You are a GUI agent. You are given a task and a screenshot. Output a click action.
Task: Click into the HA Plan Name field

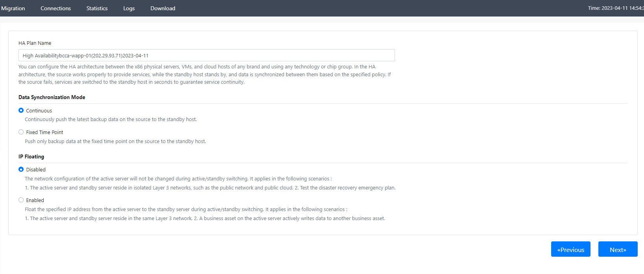click(207, 55)
